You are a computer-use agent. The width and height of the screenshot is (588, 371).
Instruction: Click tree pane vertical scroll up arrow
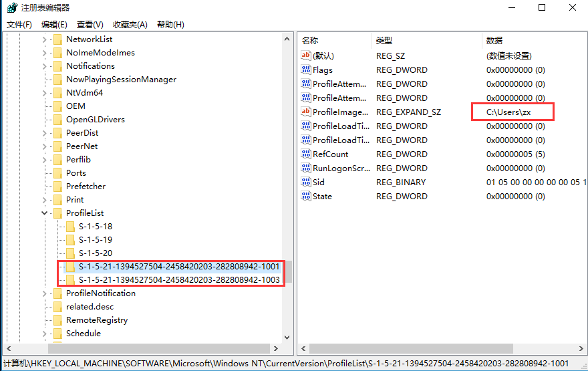[287, 39]
